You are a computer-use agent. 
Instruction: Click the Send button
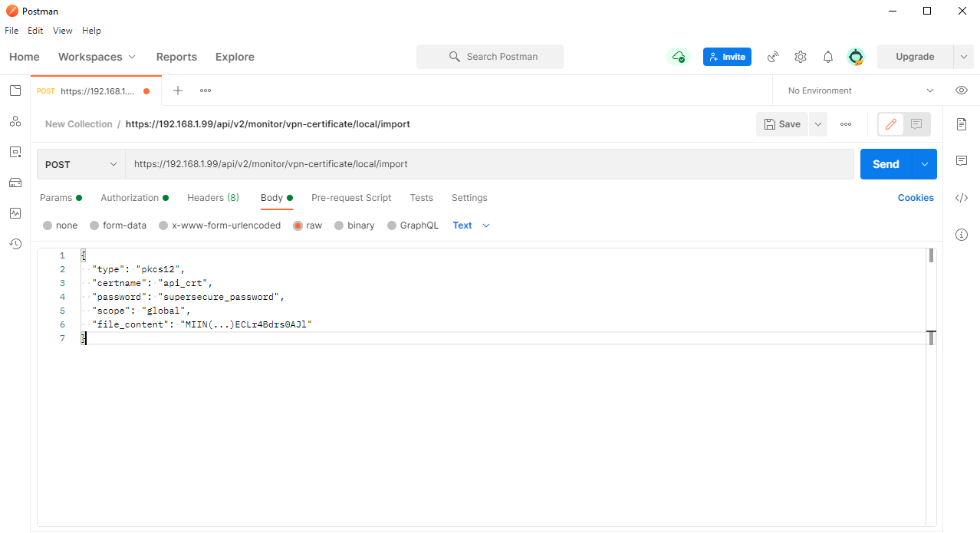[885, 163]
